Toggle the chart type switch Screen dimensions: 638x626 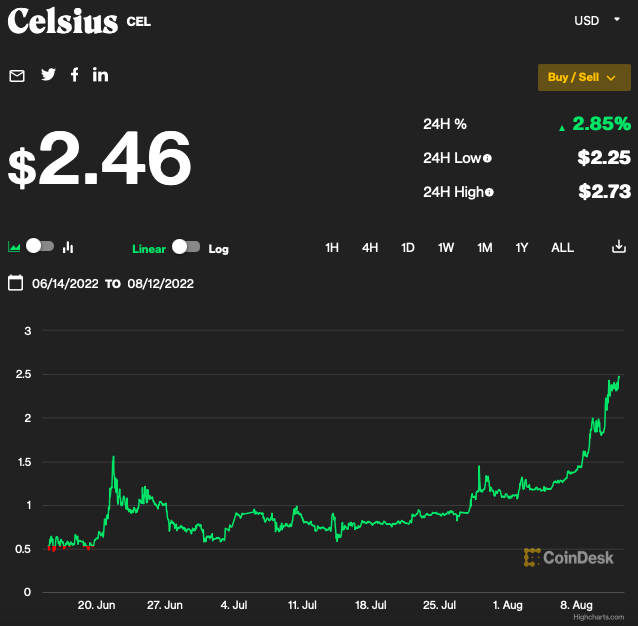(x=40, y=246)
